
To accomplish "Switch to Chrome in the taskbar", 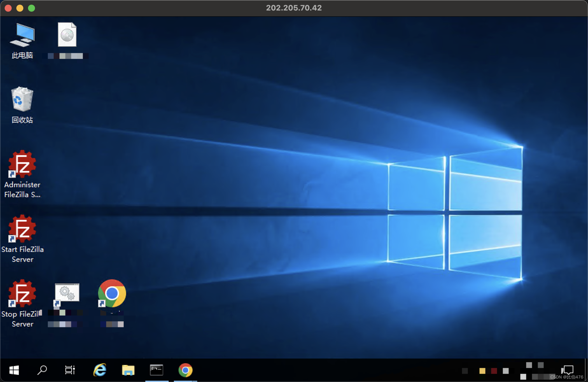I will pos(185,370).
